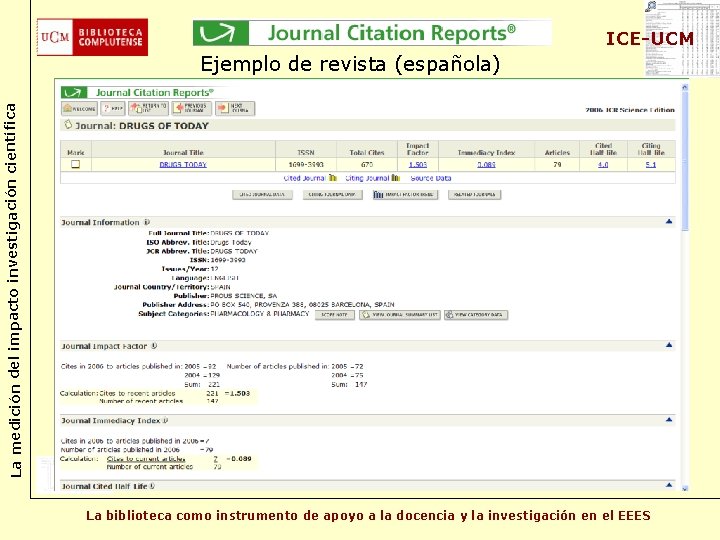Click the small JCR arrow logo inside screenshot

pos(74,92)
